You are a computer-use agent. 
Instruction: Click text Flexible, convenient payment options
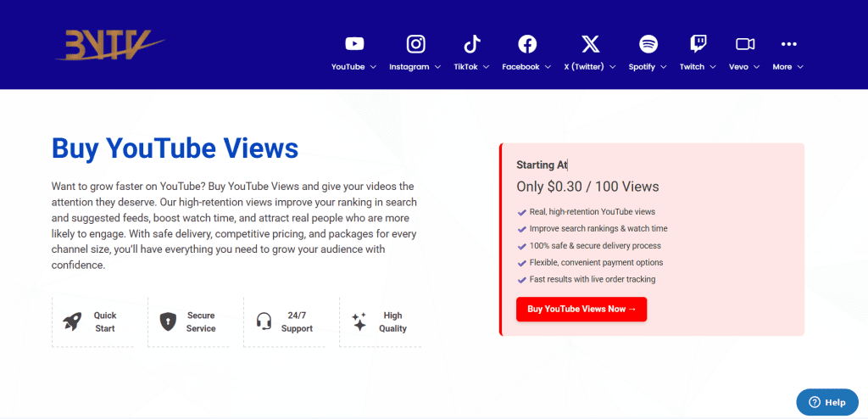596,263
